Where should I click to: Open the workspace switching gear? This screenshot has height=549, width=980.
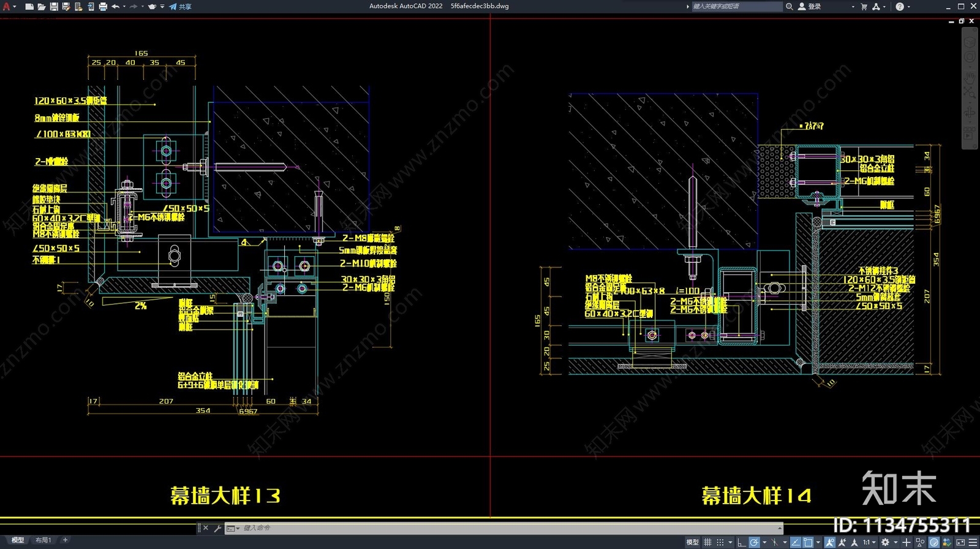tap(885, 542)
